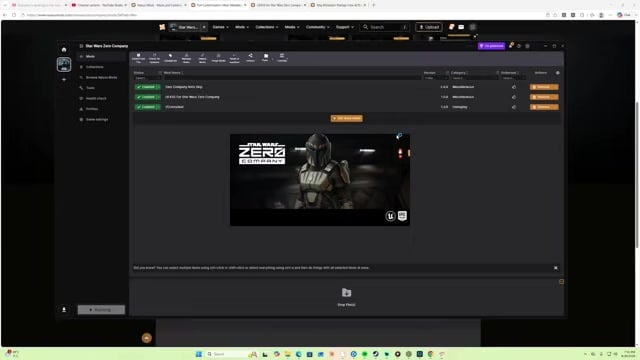This screenshot has width=640, height=360.
Task: Click the purple Go premium button
Action: pos(491,46)
